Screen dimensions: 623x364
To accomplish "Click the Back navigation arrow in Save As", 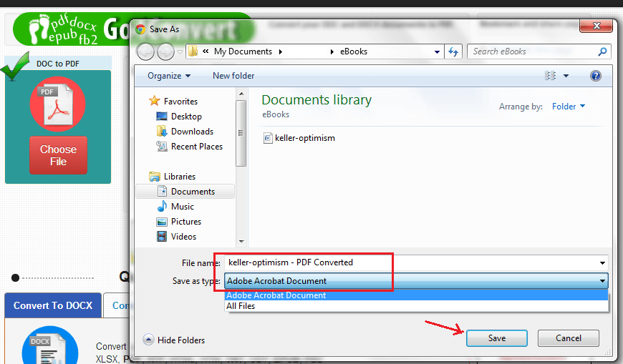I will [145, 51].
